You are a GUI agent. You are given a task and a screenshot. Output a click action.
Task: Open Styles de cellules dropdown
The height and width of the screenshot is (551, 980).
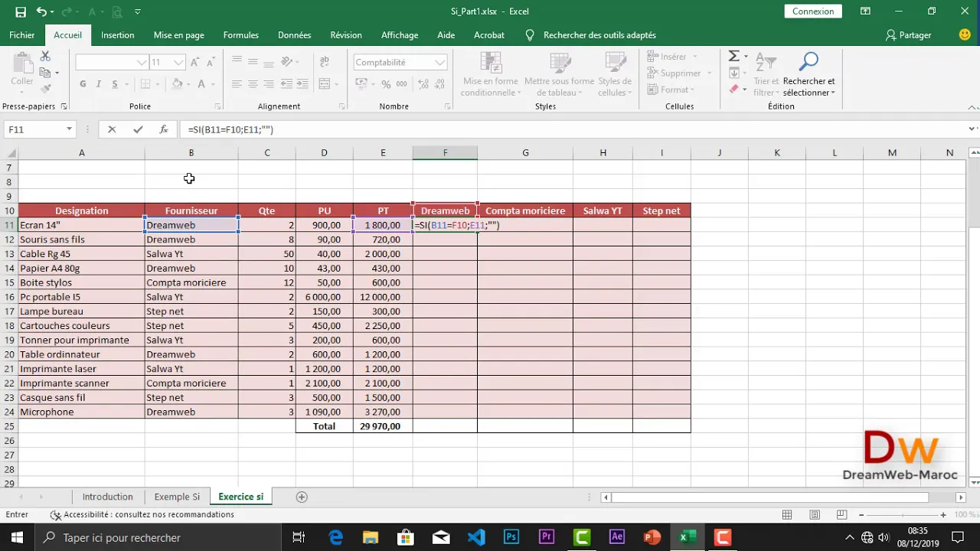(x=615, y=74)
